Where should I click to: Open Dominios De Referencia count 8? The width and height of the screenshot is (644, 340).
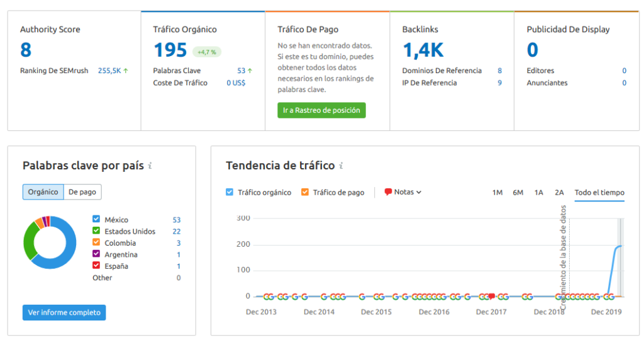[x=500, y=71]
